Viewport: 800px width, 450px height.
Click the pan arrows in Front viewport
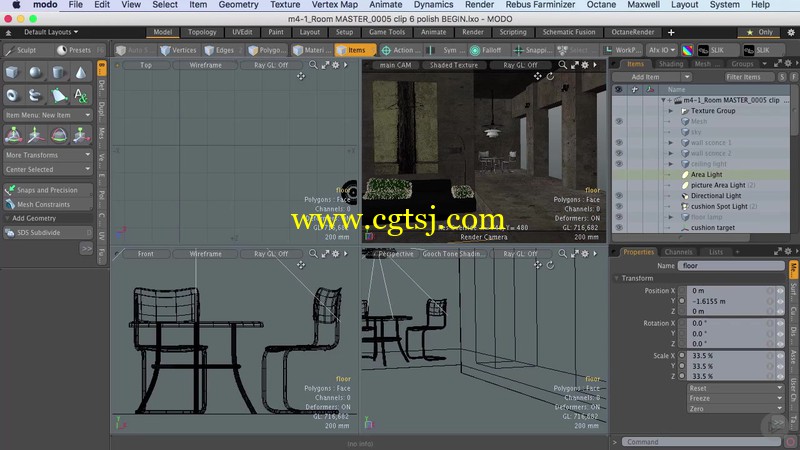point(301,265)
